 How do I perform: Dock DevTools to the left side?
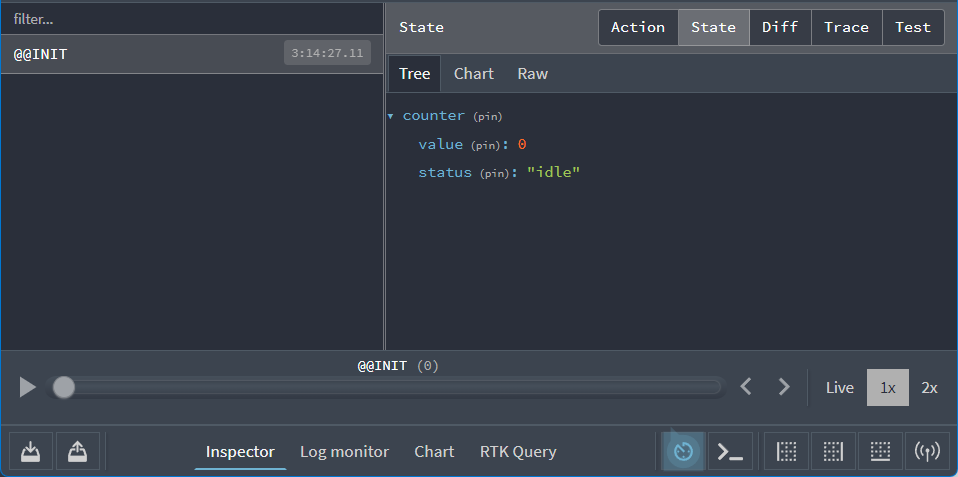[787, 452]
